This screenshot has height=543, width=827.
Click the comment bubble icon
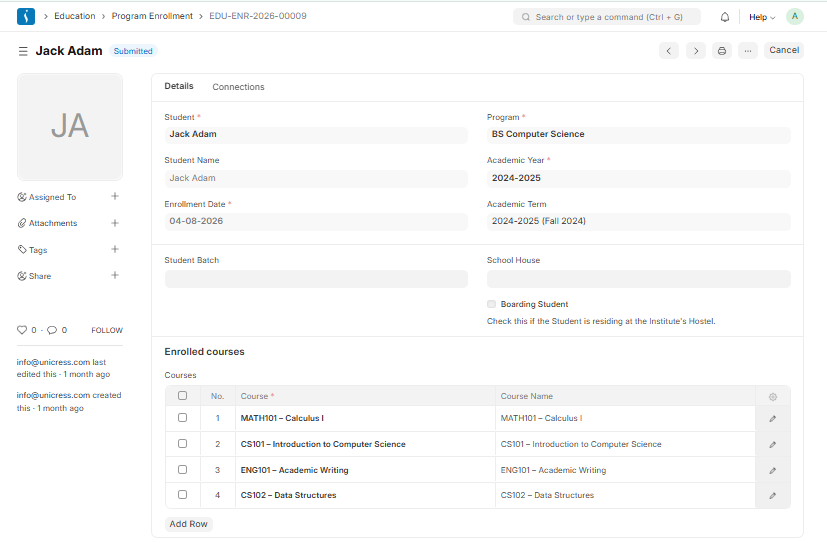52,330
